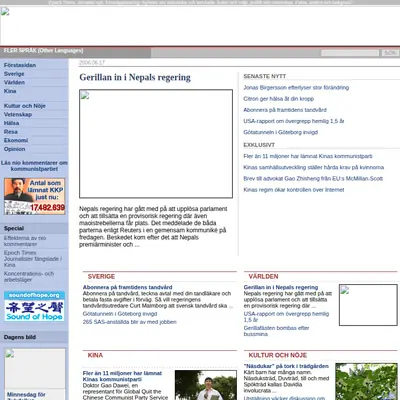The width and height of the screenshot is (400, 400).
Task: Open Abonnera på framtidens tandvård under Sverige
Action: pyautogui.click(x=128, y=287)
